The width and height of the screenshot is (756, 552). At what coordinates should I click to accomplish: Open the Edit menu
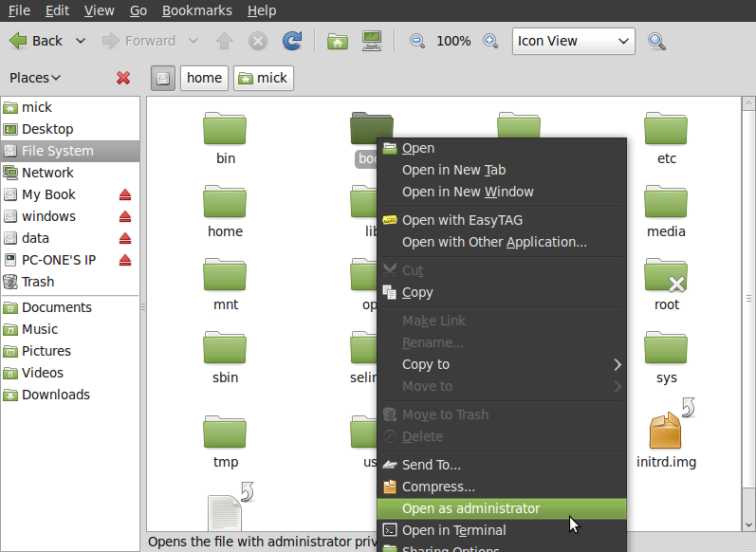click(57, 10)
